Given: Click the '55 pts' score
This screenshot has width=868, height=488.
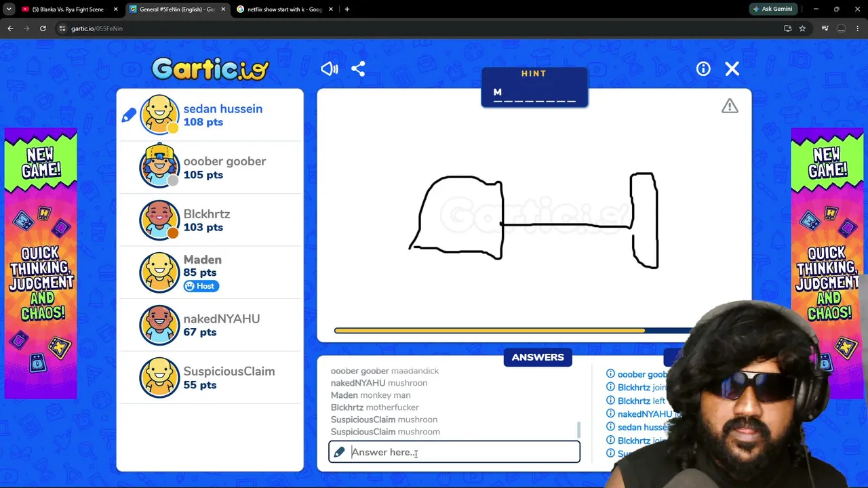Looking at the screenshot, I should click(200, 385).
